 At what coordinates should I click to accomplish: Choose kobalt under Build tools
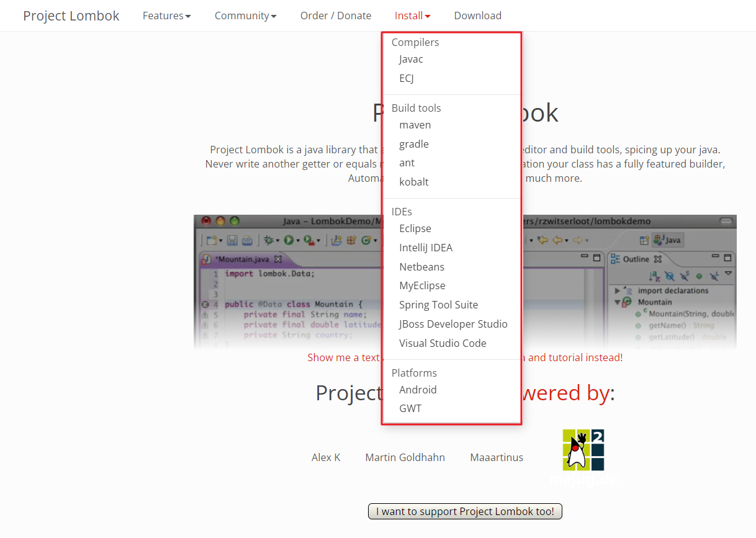click(x=413, y=182)
